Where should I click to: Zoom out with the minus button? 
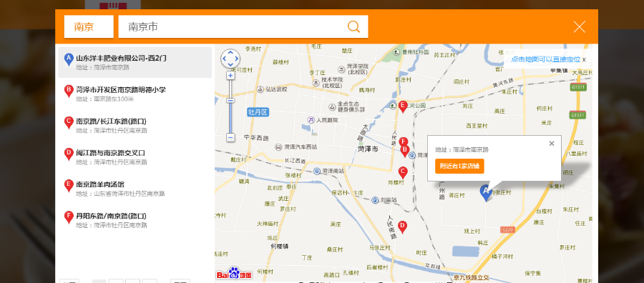[231, 138]
